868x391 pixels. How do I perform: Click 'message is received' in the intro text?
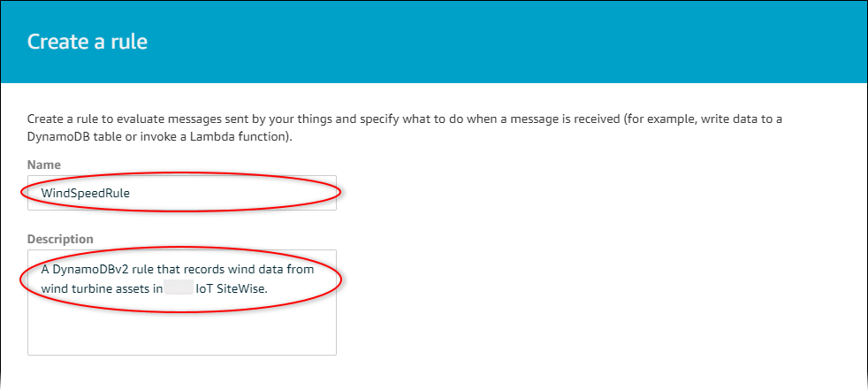pos(599,118)
